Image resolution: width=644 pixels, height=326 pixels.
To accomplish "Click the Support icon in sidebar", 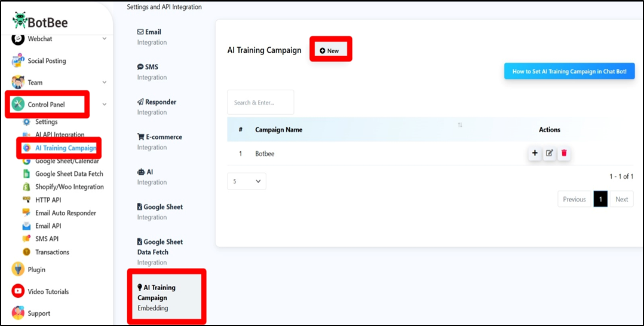I will [19, 313].
